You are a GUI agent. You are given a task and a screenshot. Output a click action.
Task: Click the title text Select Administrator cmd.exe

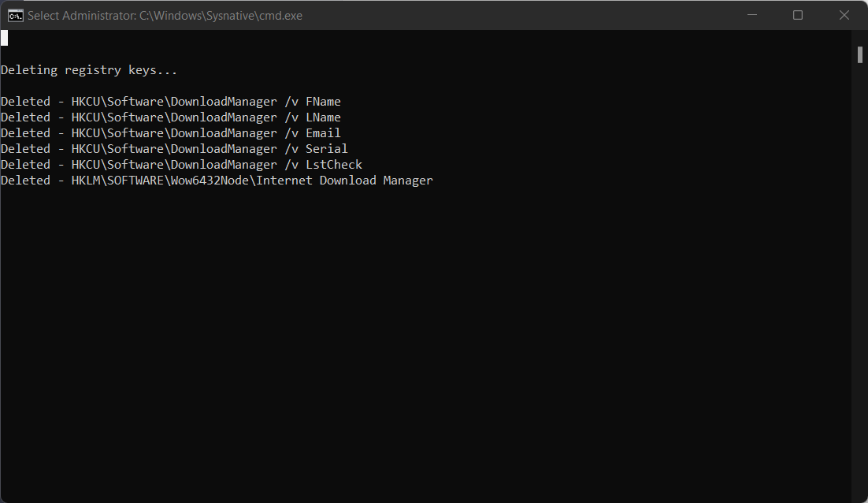coord(165,16)
